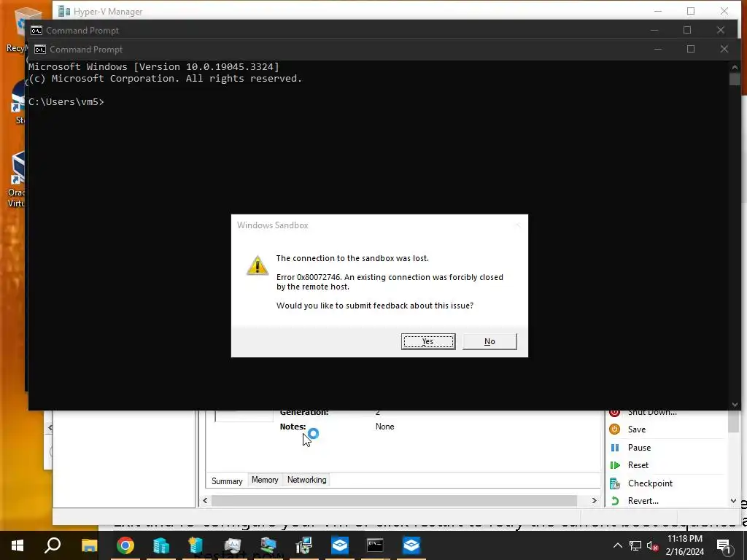Click the Reset action in Hyper-V Manager
Viewport: 747px width, 560px height.
tap(638, 465)
